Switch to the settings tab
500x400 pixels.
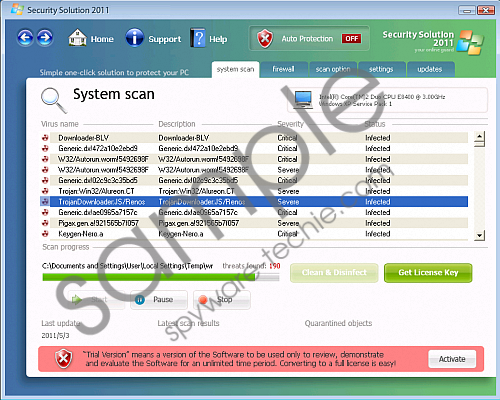click(x=381, y=69)
